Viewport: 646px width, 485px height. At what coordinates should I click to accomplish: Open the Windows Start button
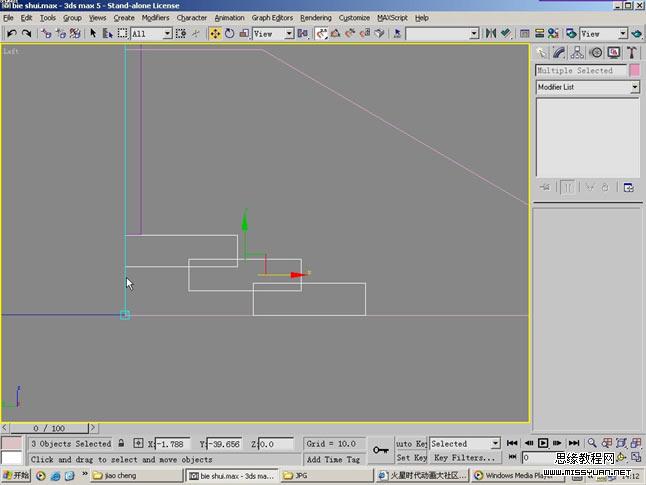16,475
